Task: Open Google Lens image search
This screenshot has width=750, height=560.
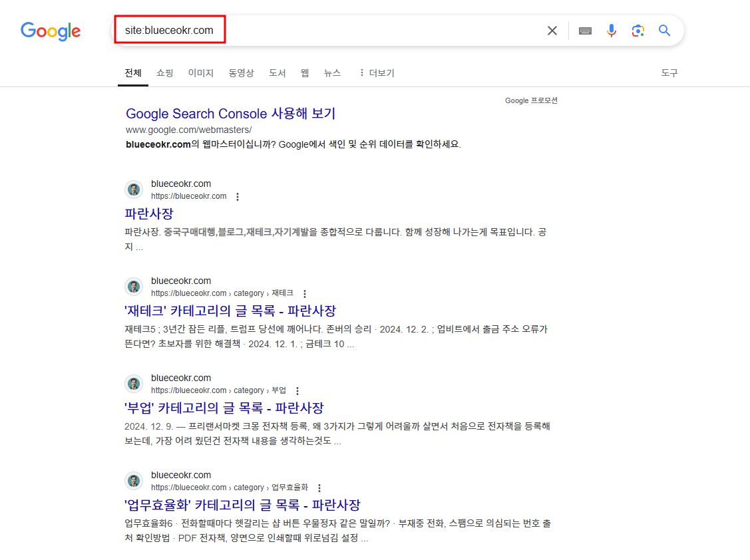Action: click(x=638, y=31)
